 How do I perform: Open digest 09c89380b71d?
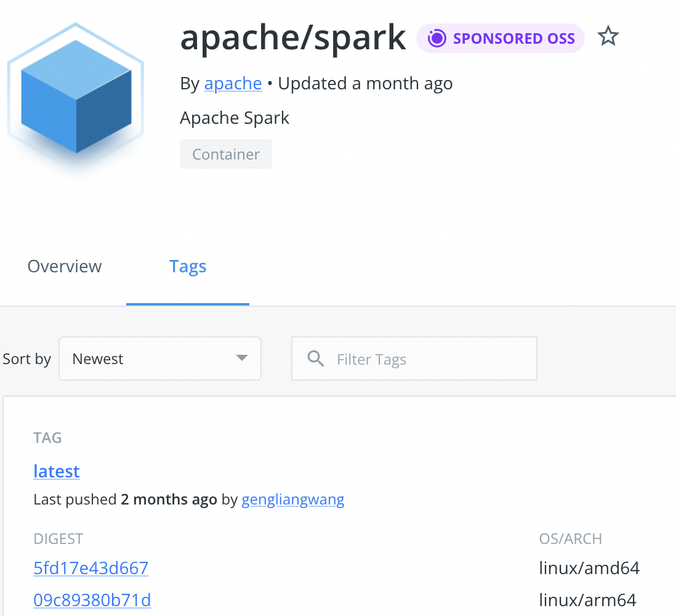92,599
